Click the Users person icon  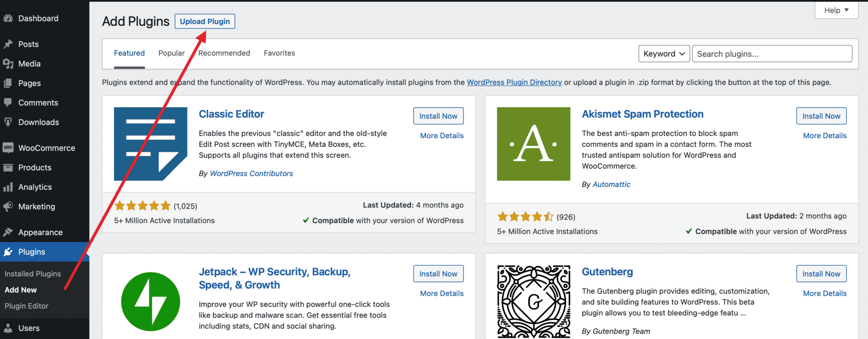tap(8, 328)
